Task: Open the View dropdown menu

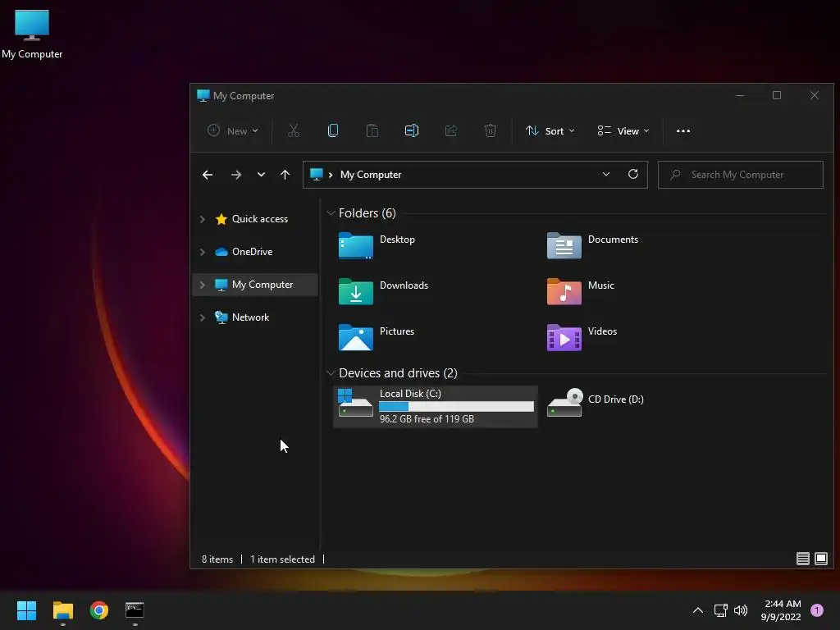Action: click(623, 130)
